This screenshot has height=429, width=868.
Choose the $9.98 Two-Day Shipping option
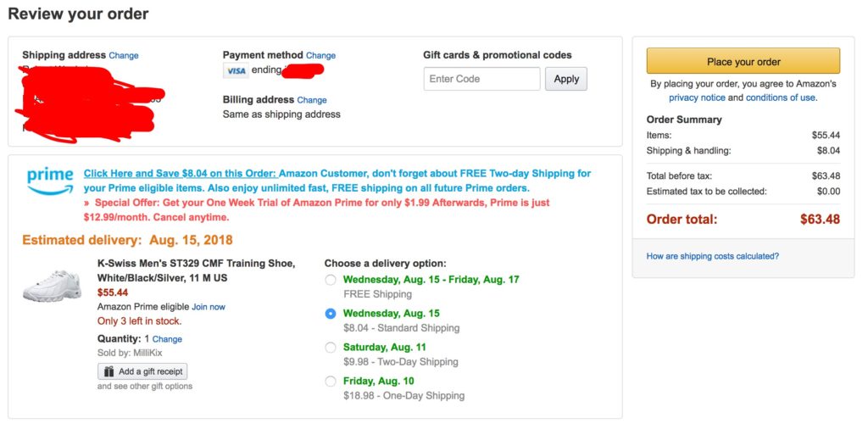(x=331, y=348)
